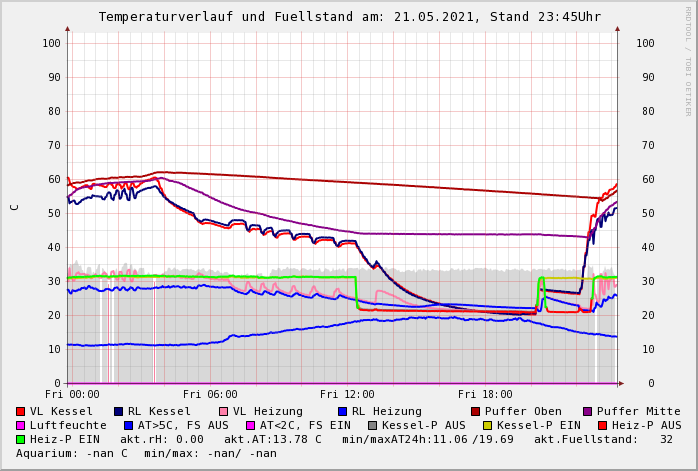Viewport: 698px width, 471px height.
Task: Select the gray Kessel-P AUS legend swatch
Action: point(372,426)
